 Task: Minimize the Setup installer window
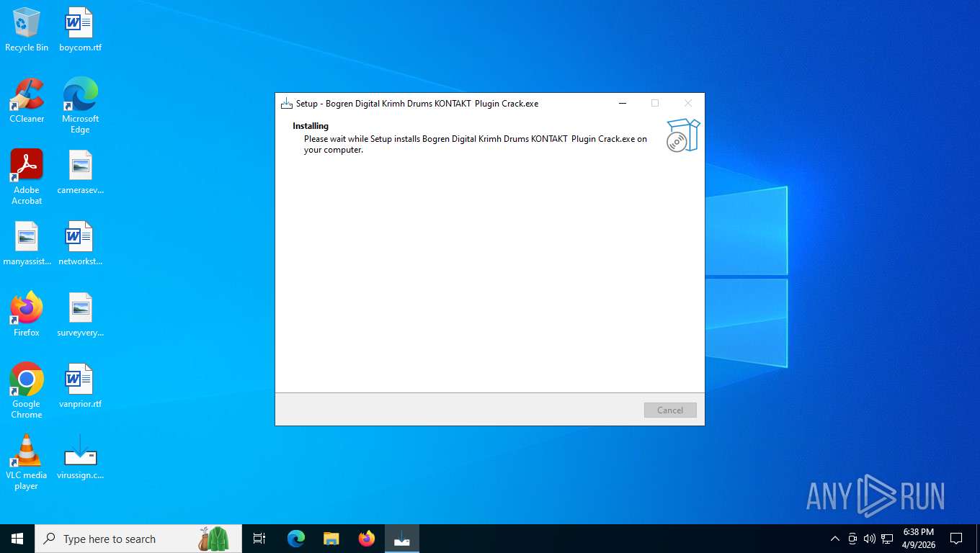(x=622, y=103)
